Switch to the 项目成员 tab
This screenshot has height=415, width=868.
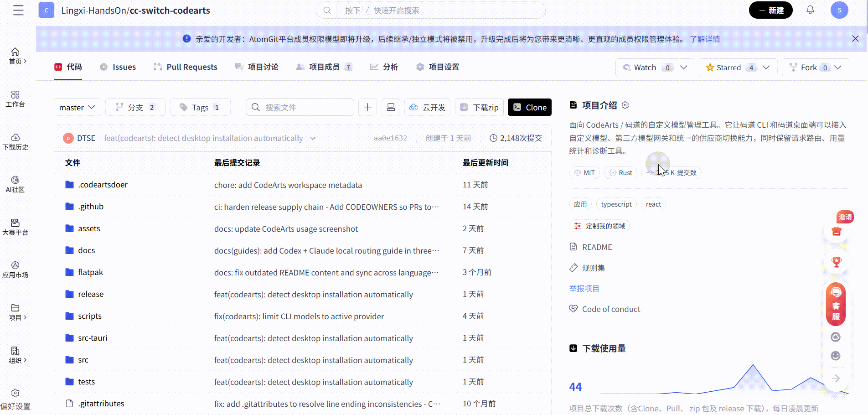(x=324, y=67)
